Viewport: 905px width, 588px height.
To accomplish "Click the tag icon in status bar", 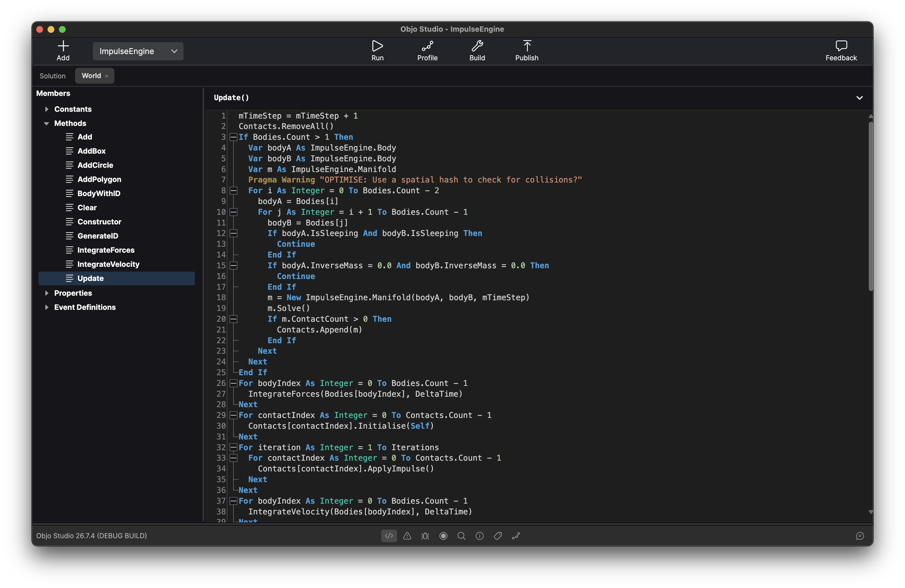I will pos(498,536).
